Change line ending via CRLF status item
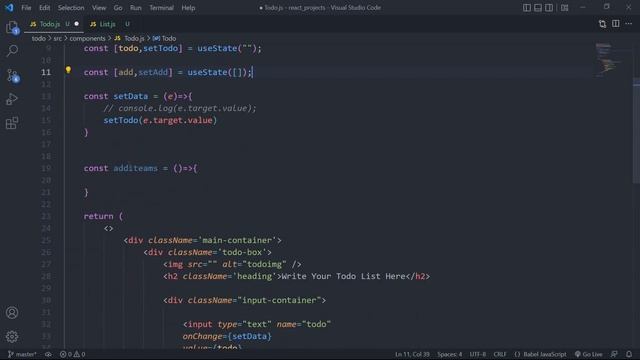Screen dimensions: 640x360 click(500, 354)
